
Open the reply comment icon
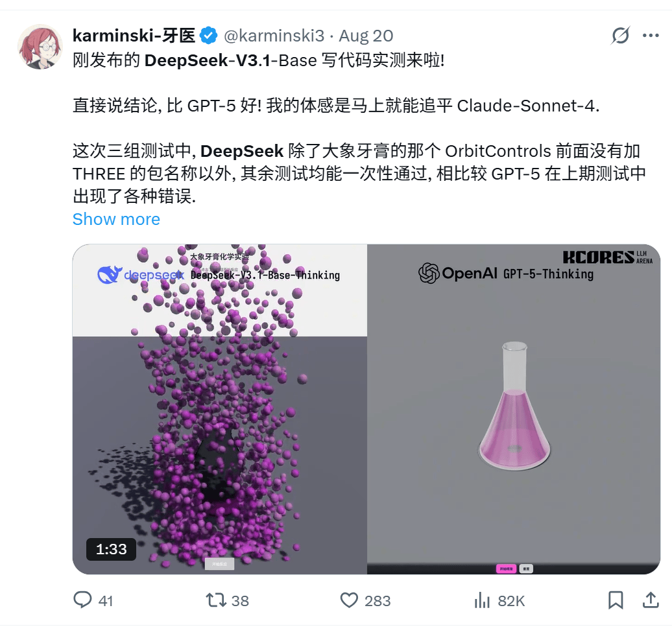pos(82,600)
